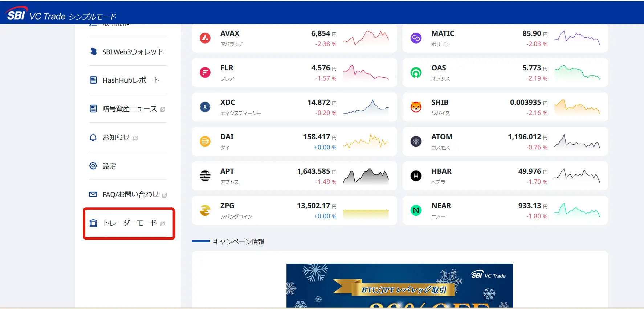Click the SHIB coin icon

tap(416, 107)
